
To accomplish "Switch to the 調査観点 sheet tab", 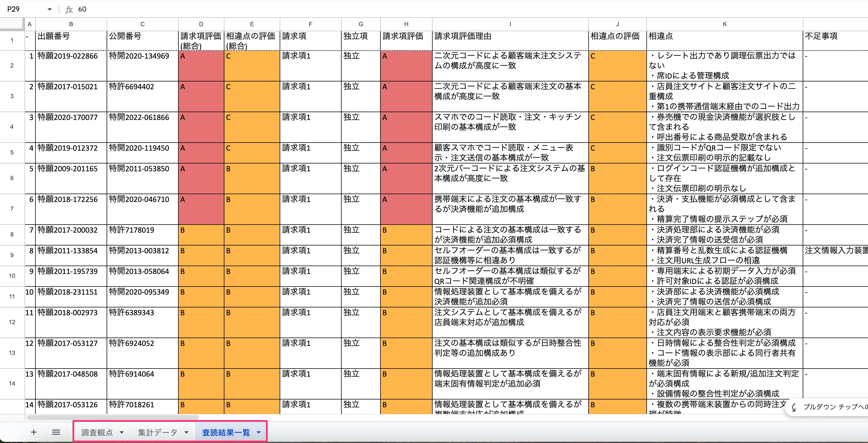I will point(97,433).
